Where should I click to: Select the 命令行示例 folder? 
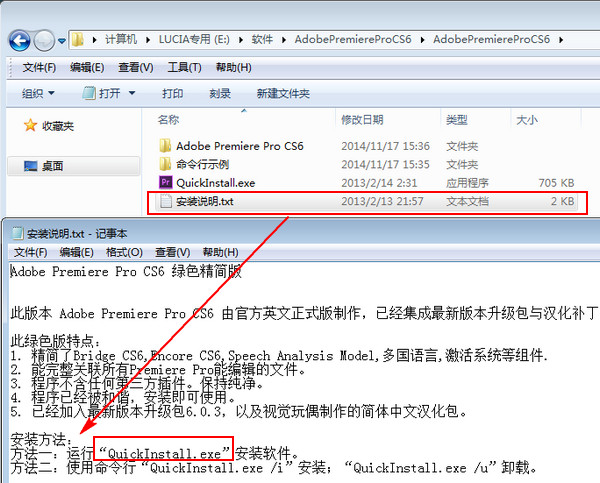point(202,165)
